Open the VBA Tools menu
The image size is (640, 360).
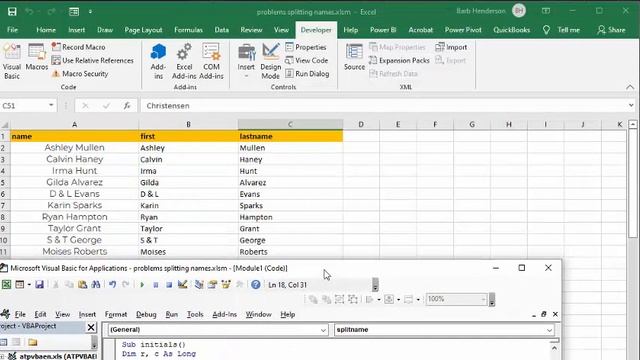(x=195, y=314)
